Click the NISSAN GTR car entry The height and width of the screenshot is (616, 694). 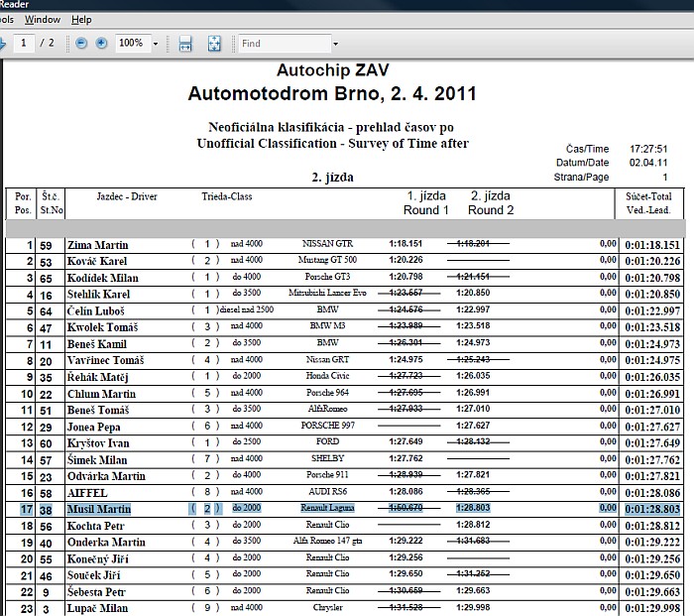[x=327, y=245]
